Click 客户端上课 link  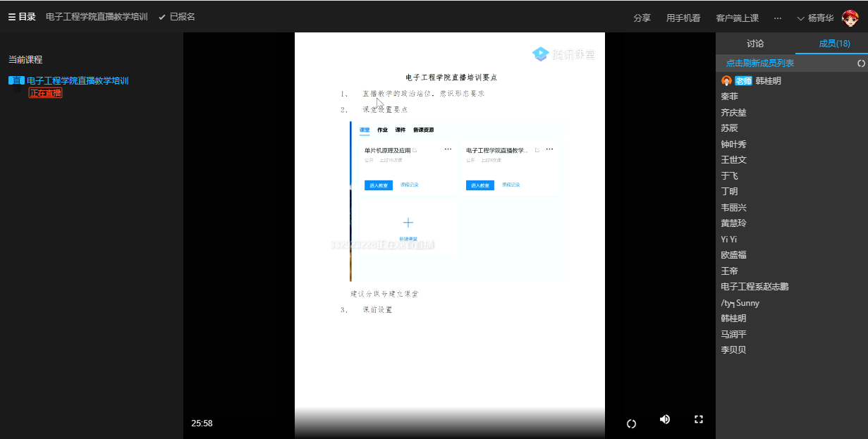click(737, 18)
